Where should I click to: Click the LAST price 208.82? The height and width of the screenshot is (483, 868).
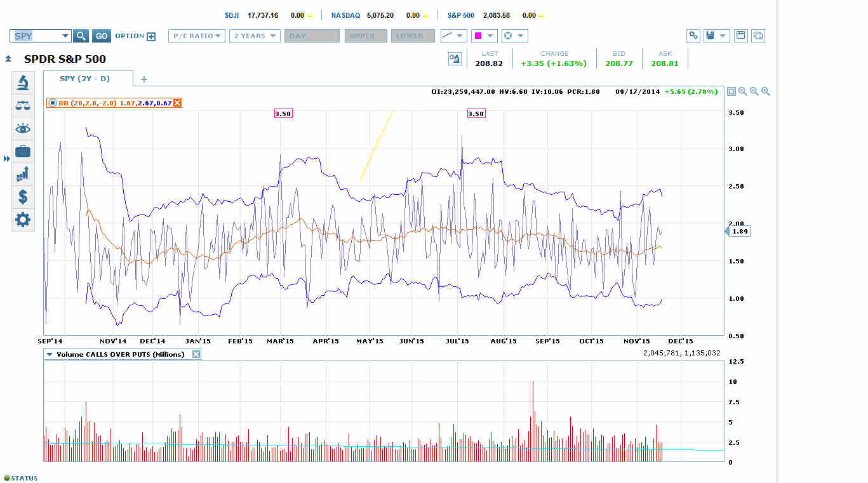click(x=489, y=63)
